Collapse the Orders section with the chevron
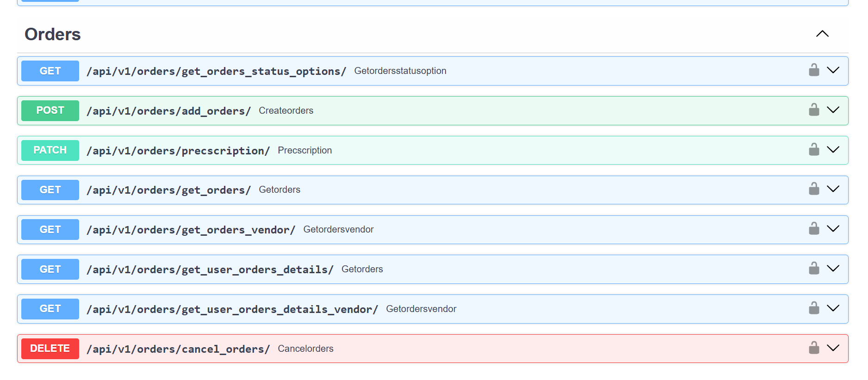The image size is (868, 380). pyautogui.click(x=822, y=34)
